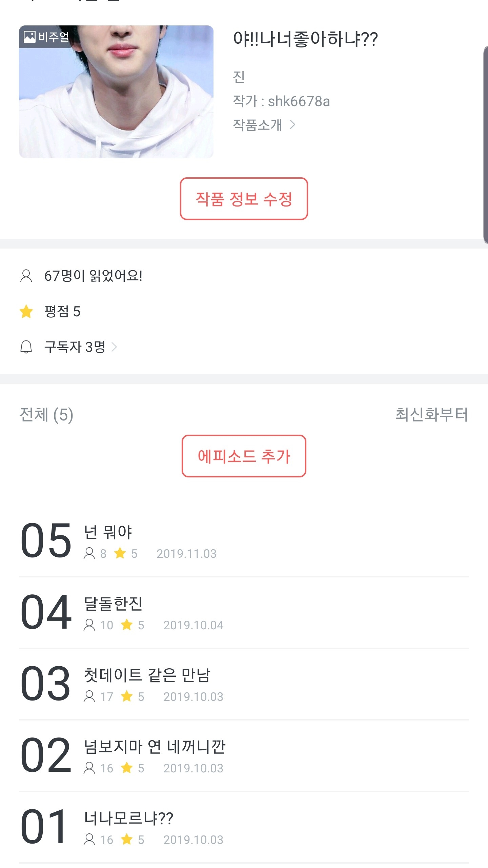
Task: Click the story cover thumbnail image
Action: (x=116, y=92)
